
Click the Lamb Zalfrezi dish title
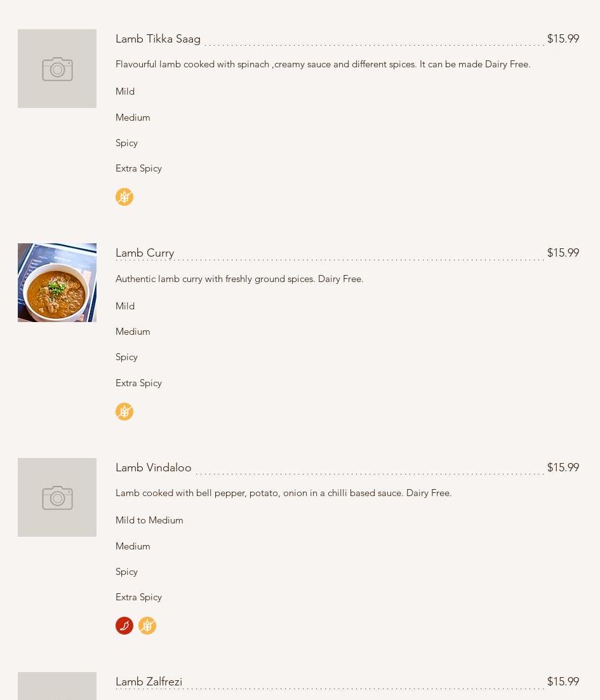tap(149, 682)
